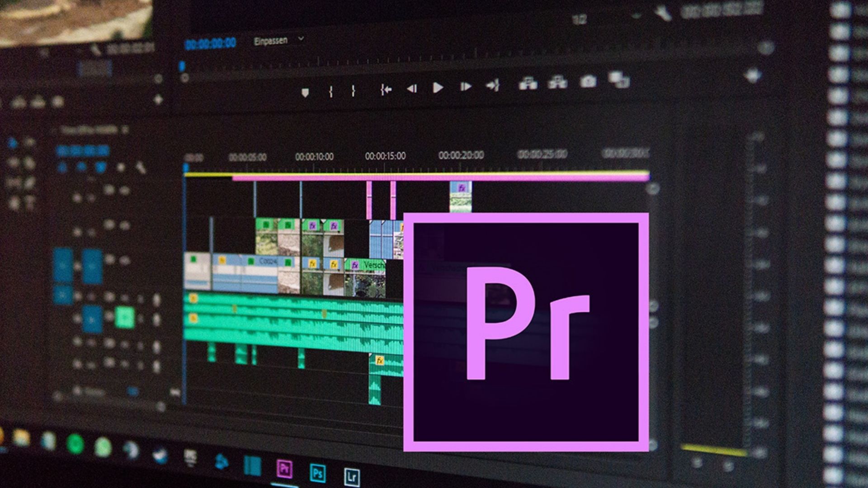Click 00:00:10:00 on the timeline ruler

pyautogui.click(x=314, y=157)
